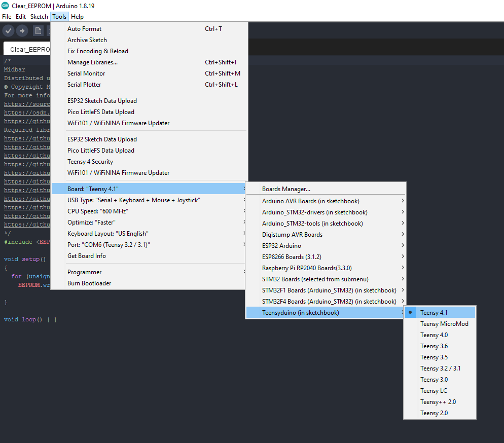504x443 pixels.
Task: Select Auto Format menu entry
Action: pyautogui.click(x=150, y=29)
